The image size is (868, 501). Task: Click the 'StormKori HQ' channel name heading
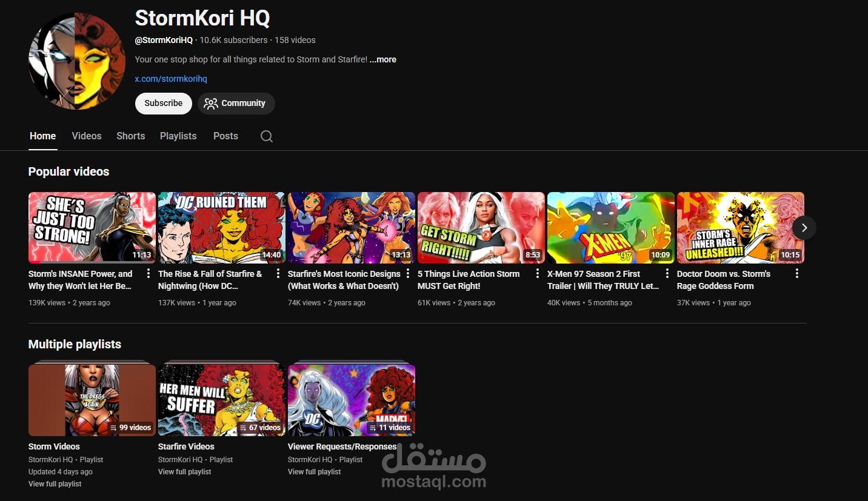(202, 18)
